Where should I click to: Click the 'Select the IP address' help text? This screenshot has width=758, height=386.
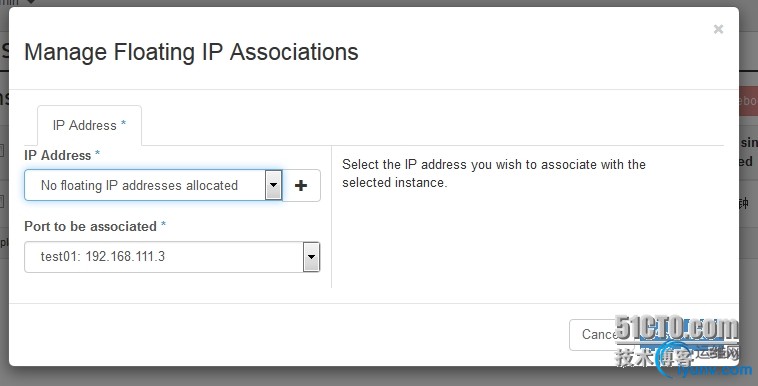point(494,173)
